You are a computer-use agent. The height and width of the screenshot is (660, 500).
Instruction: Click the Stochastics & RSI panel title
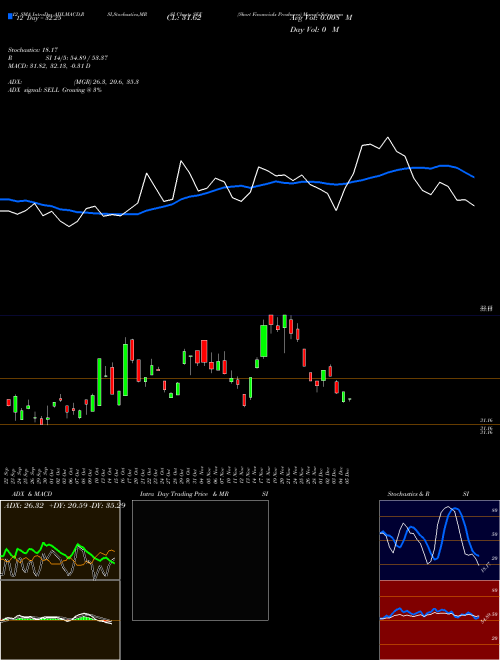(428, 494)
